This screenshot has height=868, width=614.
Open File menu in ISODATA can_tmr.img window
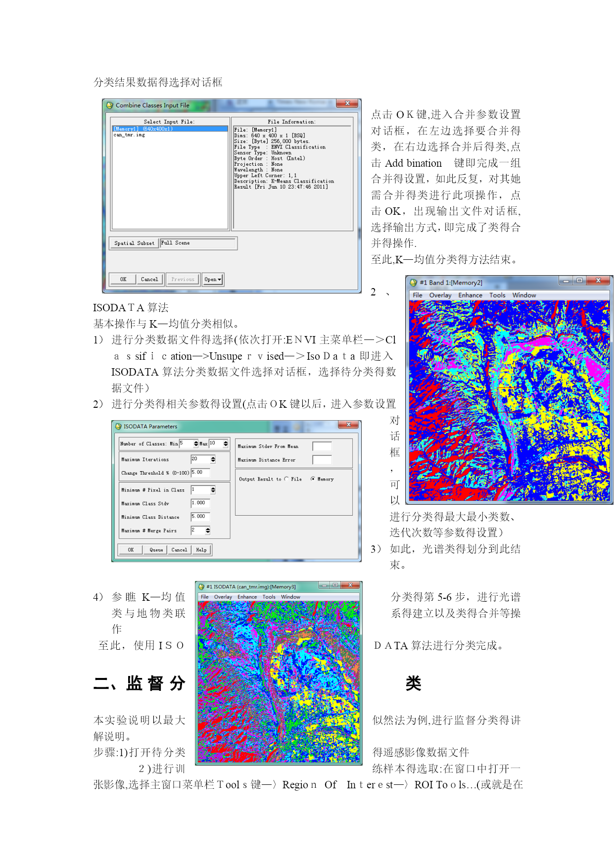[x=205, y=597]
